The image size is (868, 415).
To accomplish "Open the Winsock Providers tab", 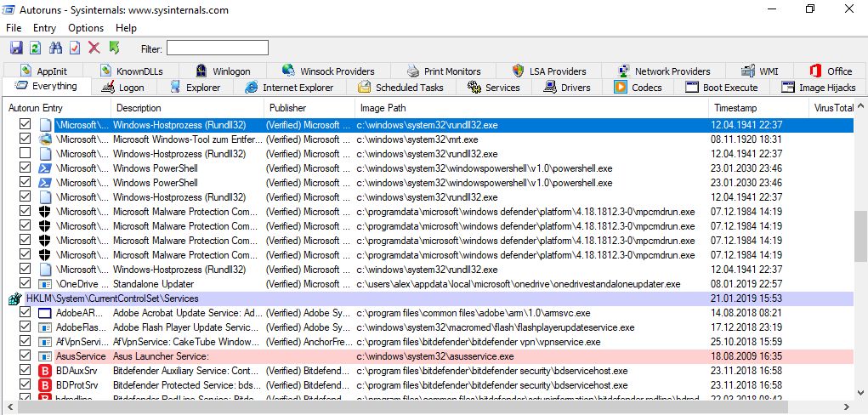I will coord(328,71).
